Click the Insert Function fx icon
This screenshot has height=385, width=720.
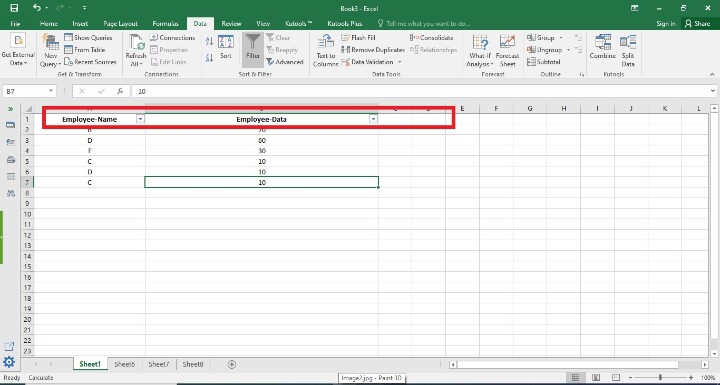click(120, 91)
